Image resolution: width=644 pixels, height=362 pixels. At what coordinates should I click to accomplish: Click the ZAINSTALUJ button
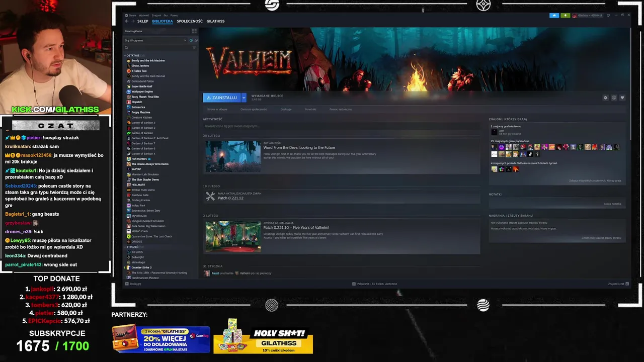(222, 98)
